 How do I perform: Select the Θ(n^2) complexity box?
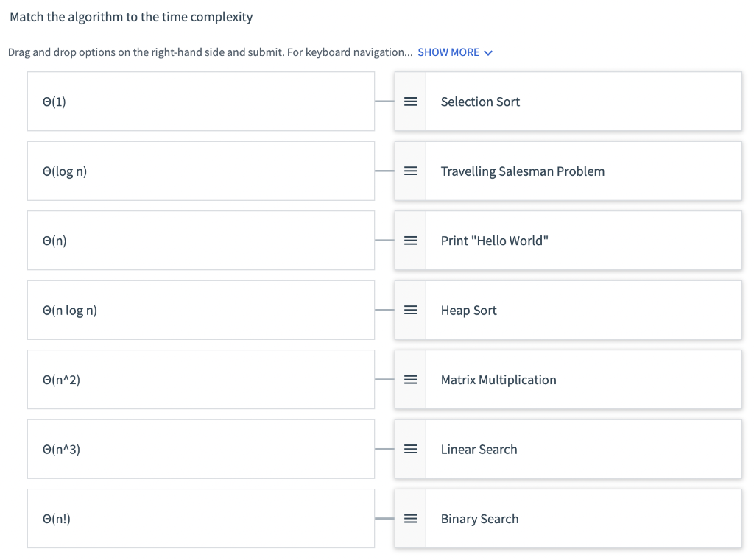tap(201, 380)
